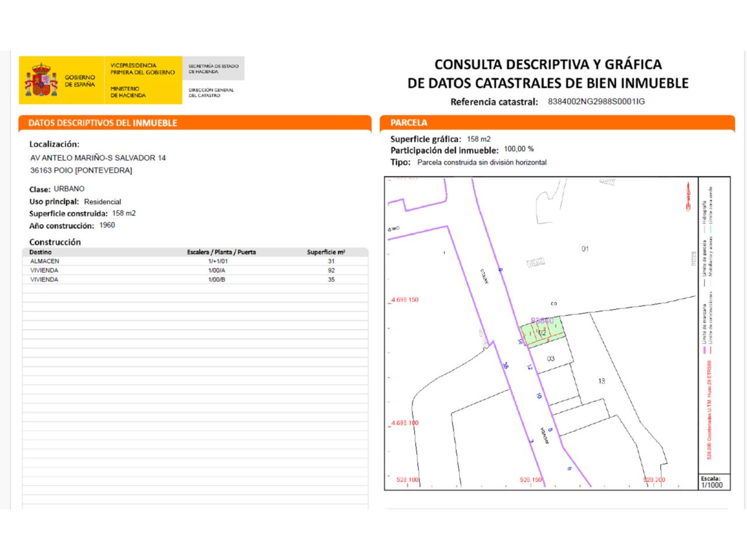Click the Destino column header
Viewport: 747px width, 560px height.
[x=40, y=252]
